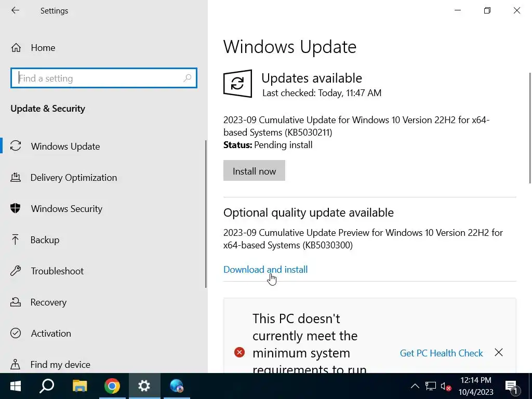Click the KB5030300 preview update description
This screenshot has height=399, width=532.
pos(363,239)
